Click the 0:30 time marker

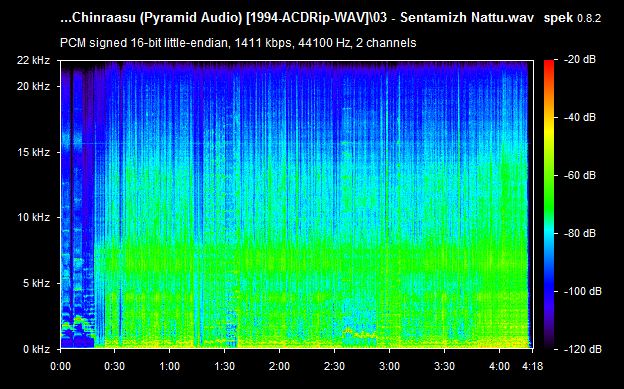click(x=115, y=366)
